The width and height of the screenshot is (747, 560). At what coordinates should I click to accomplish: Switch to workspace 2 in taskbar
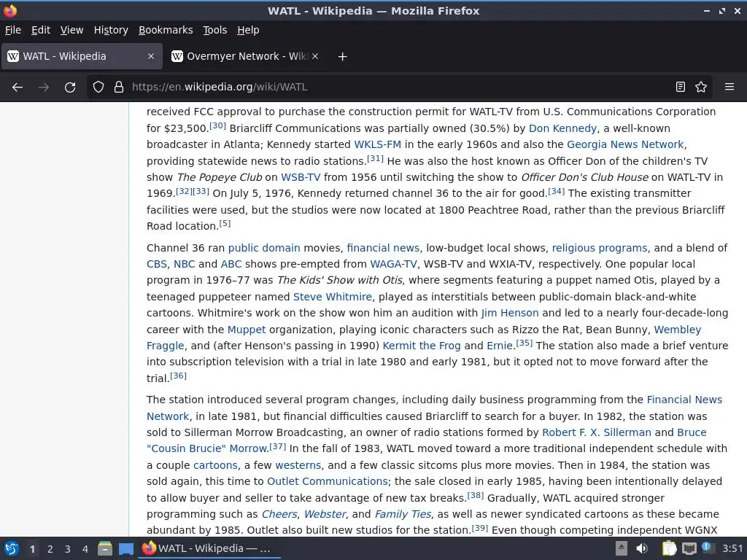[x=50, y=549]
